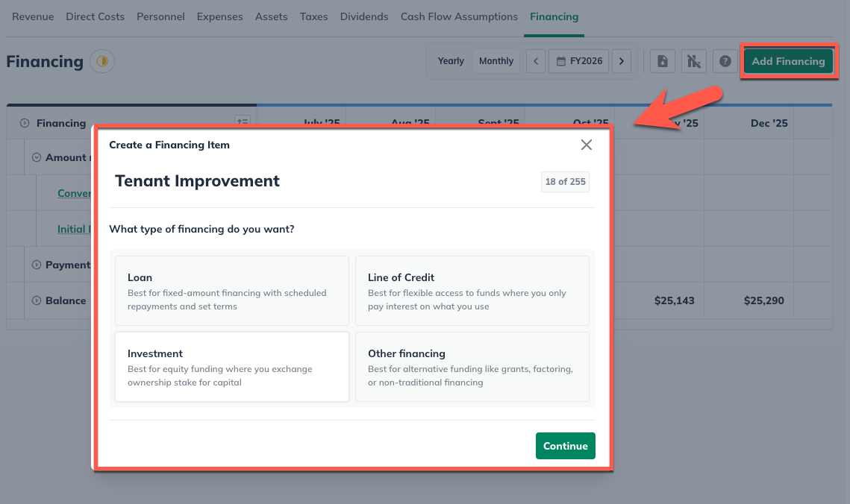
Task: Click the Continue button
Action: tap(565, 446)
